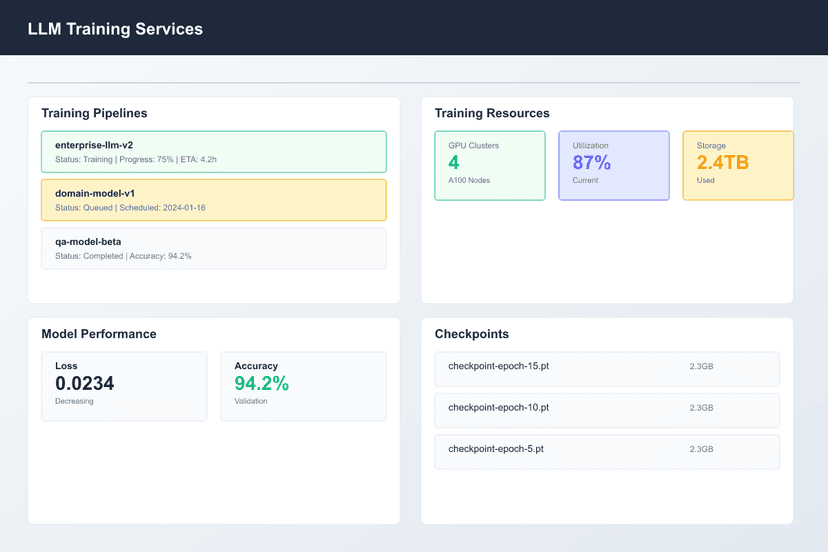Open the enterprise-llm-v2 pipeline card

point(213,152)
